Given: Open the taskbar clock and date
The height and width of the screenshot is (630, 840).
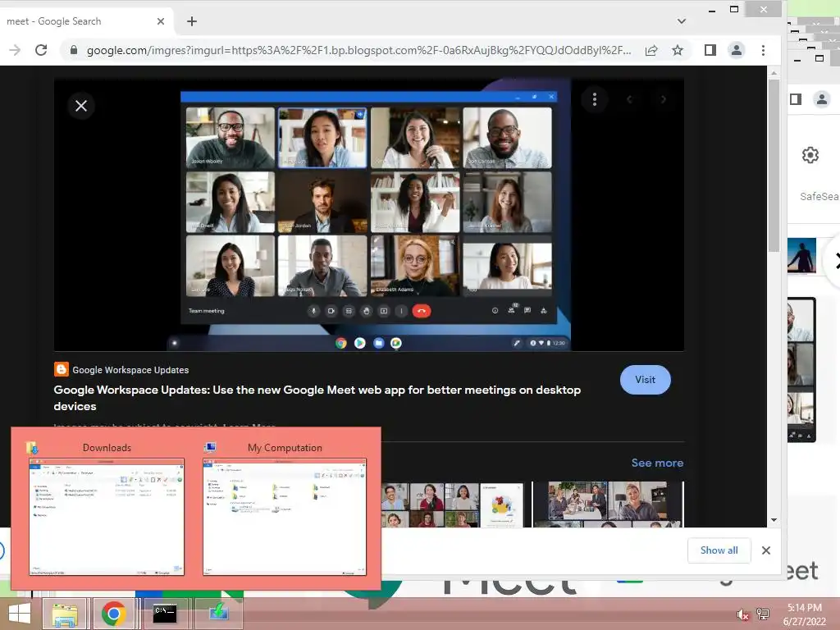Looking at the screenshot, I should click(x=804, y=614).
